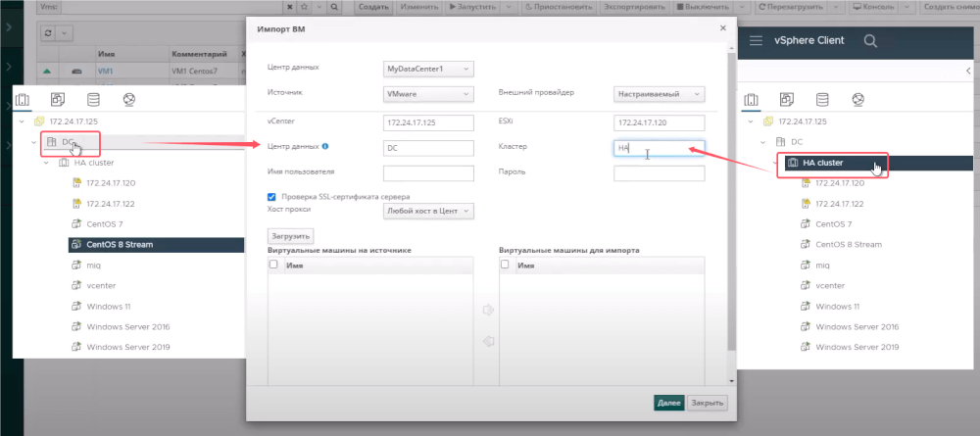Click vCenter 172.24.17.125 icon in right panel
The width and height of the screenshot is (980, 436).
pyautogui.click(x=768, y=121)
